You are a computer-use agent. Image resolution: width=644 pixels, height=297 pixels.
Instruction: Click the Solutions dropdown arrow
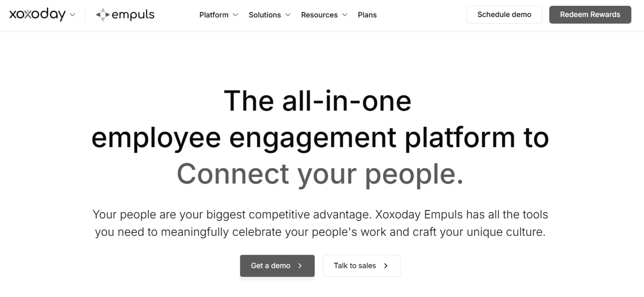tap(288, 15)
